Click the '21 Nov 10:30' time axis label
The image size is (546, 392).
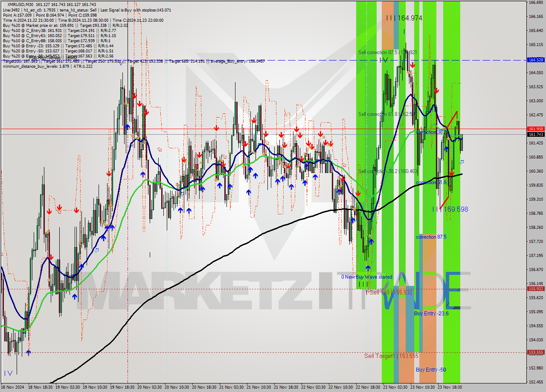click(x=259, y=387)
